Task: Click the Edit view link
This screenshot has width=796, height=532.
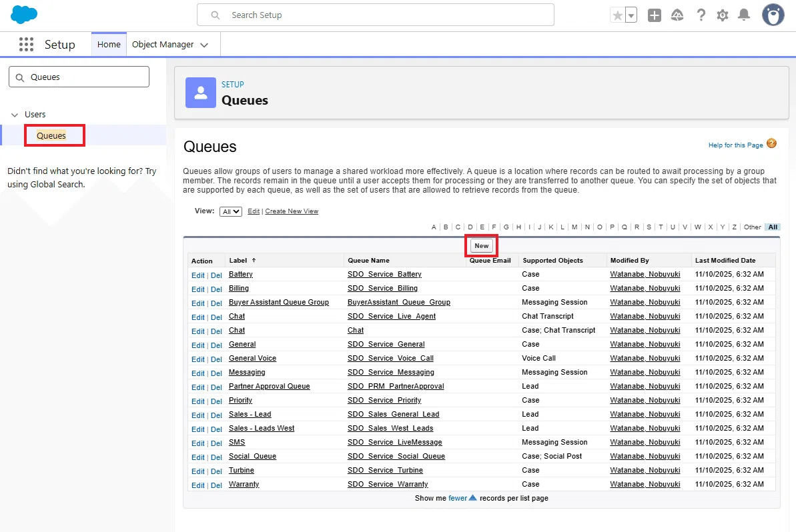Action: point(254,211)
